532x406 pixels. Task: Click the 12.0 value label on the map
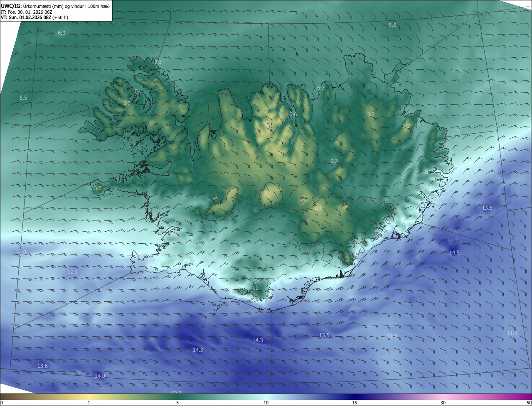click(x=21, y=251)
